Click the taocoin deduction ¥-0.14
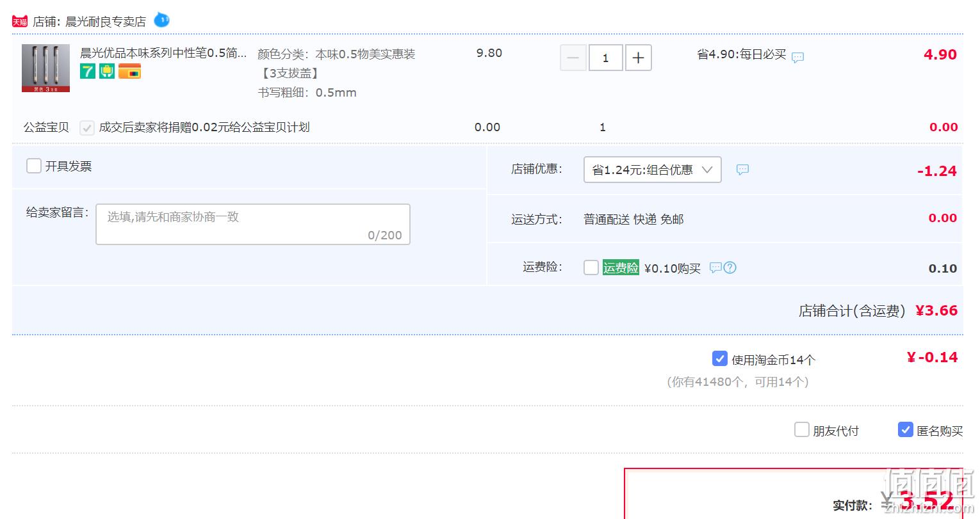The height and width of the screenshot is (519, 980). pyautogui.click(x=933, y=358)
